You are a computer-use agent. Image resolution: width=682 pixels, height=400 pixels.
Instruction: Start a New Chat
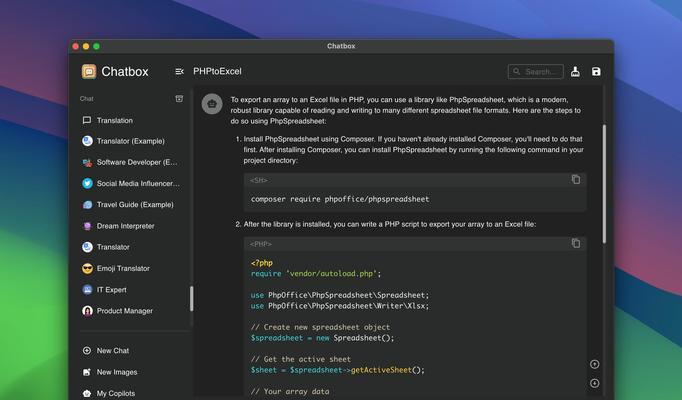click(112, 351)
